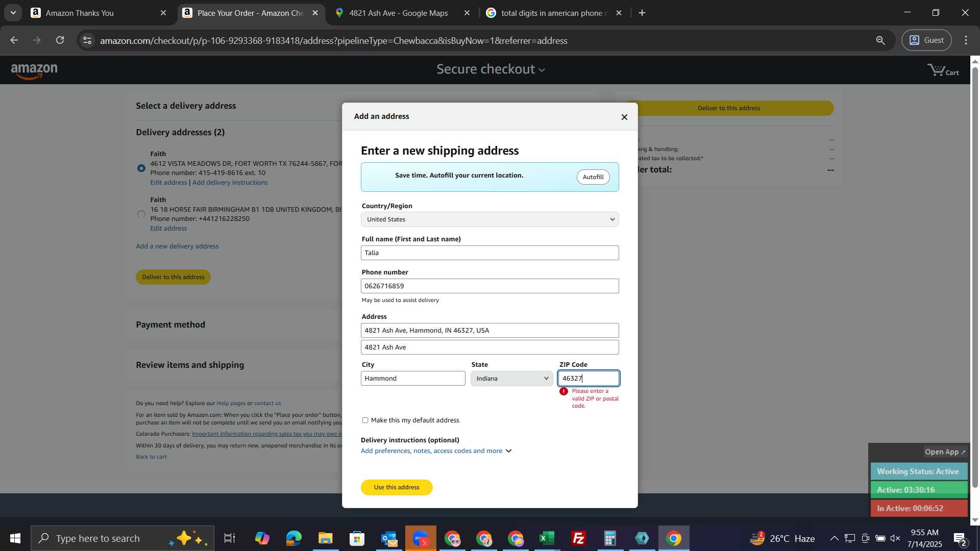Open the State dropdown showing Indiana
Screen dimensions: 980x551
[x=511, y=379]
